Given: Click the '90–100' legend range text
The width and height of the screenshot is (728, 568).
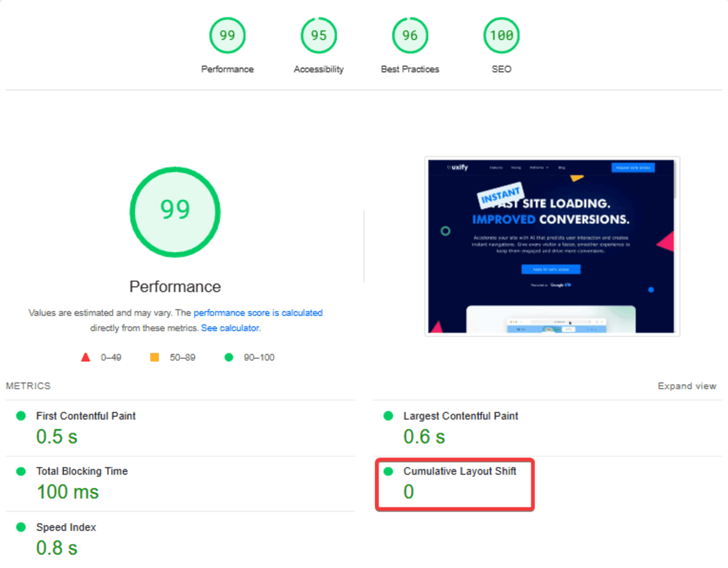Looking at the screenshot, I should click(x=259, y=357).
